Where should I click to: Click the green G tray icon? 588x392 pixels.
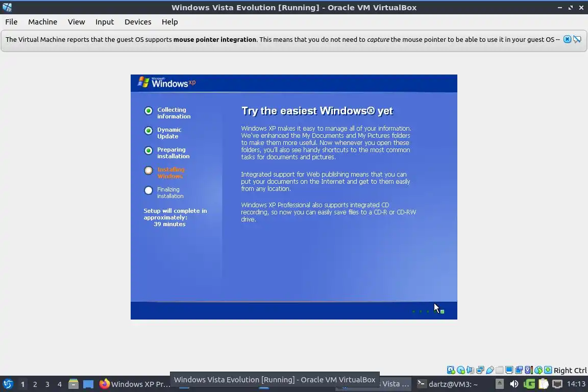point(529,384)
